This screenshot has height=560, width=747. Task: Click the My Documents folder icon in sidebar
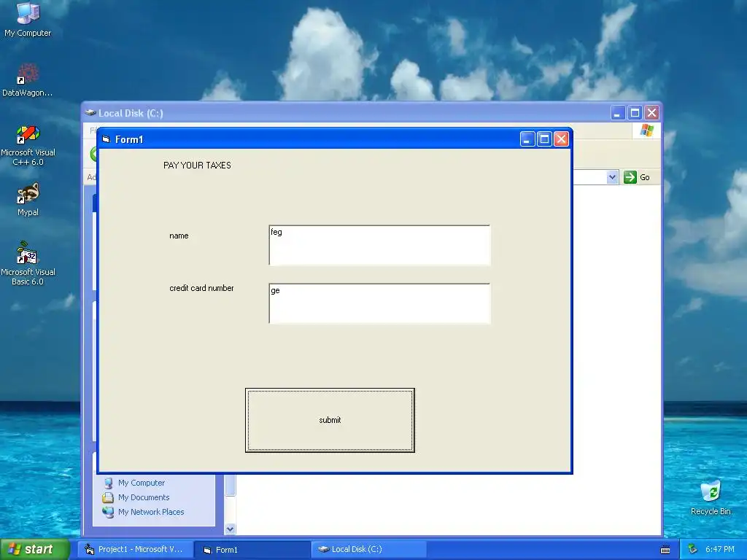coord(108,497)
